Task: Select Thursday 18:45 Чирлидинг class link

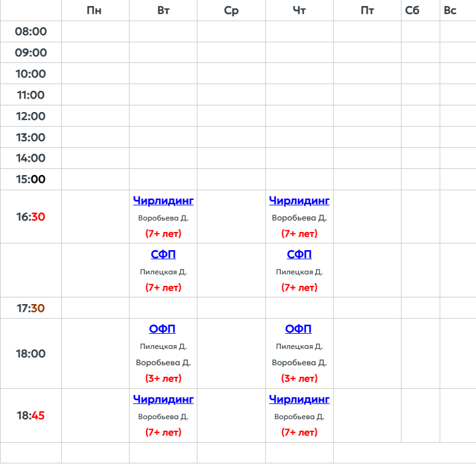Action: (299, 399)
